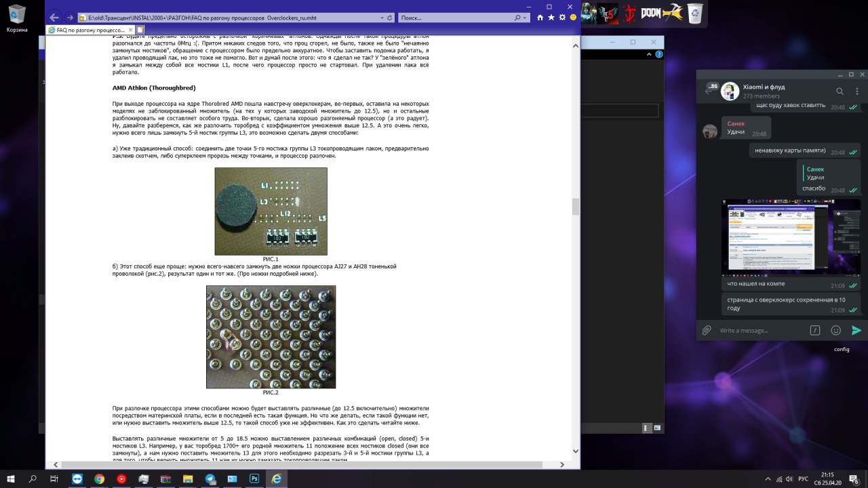The height and width of the screenshot is (488, 868).
Task: Open the Telegram chat three-dot menu
Action: [x=857, y=91]
